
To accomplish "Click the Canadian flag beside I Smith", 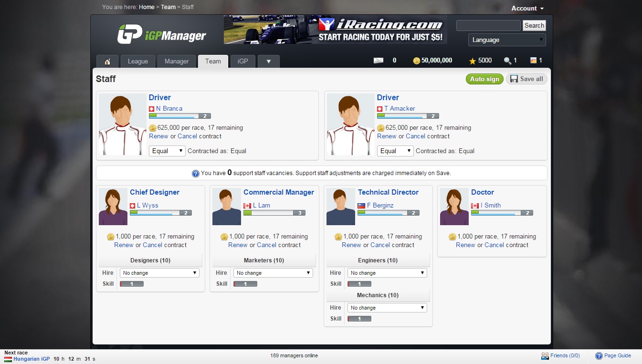I will pos(475,205).
